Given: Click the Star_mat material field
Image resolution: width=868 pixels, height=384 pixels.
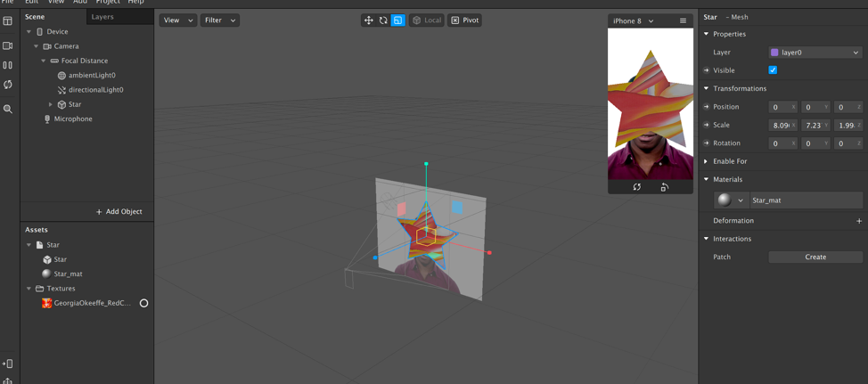Looking at the screenshot, I should point(806,200).
